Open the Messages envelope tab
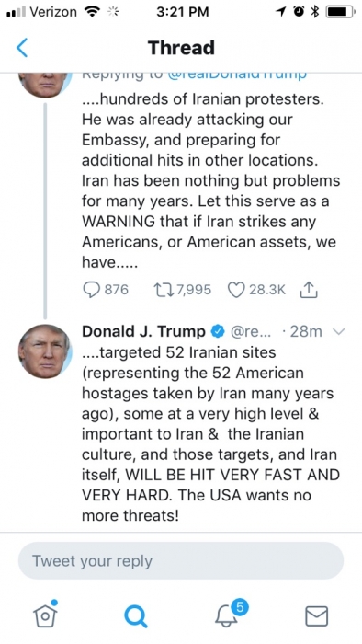Viewport: 362px width, 644px height. pyautogui.click(x=316, y=616)
